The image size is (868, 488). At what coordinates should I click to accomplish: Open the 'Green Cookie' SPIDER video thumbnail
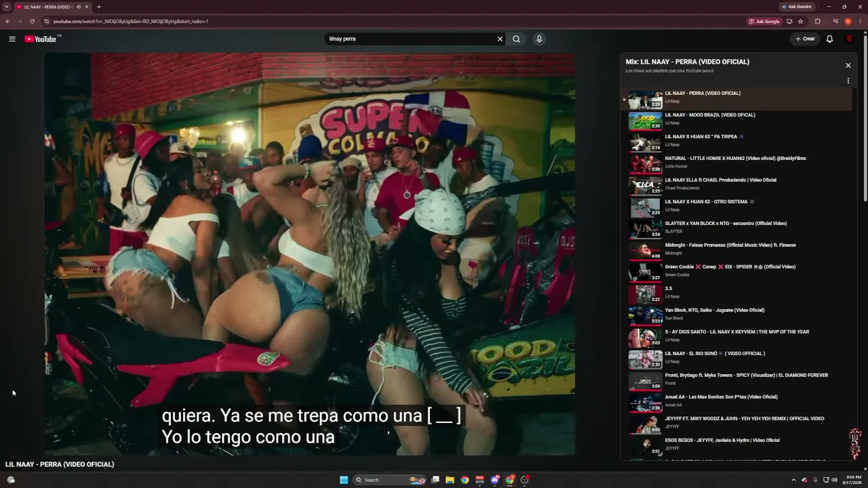(645, 272)
